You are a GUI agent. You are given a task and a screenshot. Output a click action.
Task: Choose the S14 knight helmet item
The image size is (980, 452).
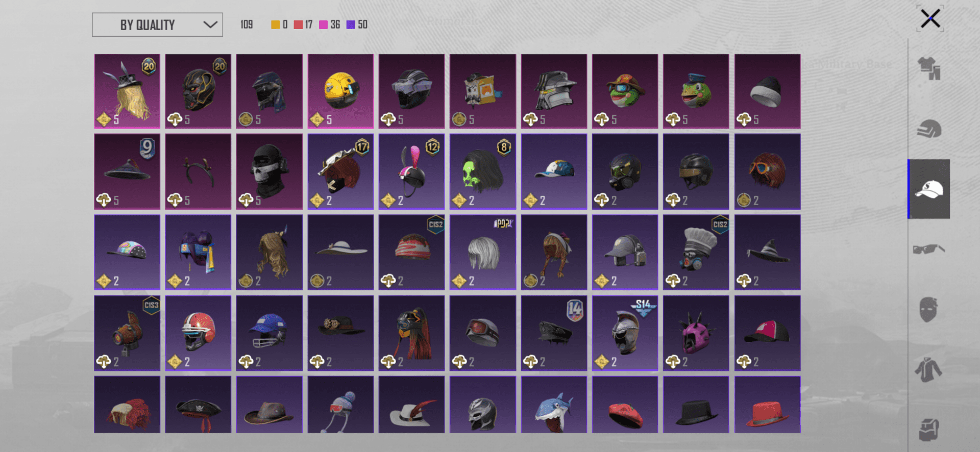click(625, 333)
